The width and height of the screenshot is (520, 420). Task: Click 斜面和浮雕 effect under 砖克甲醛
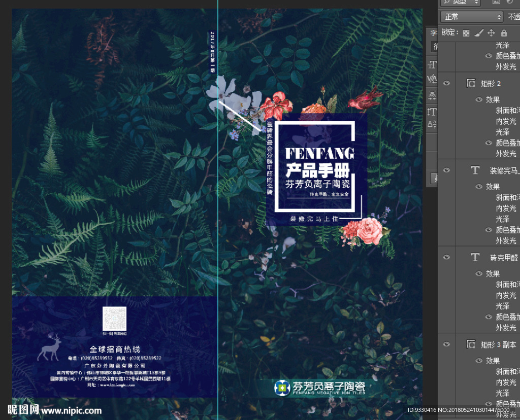[508, 285]
